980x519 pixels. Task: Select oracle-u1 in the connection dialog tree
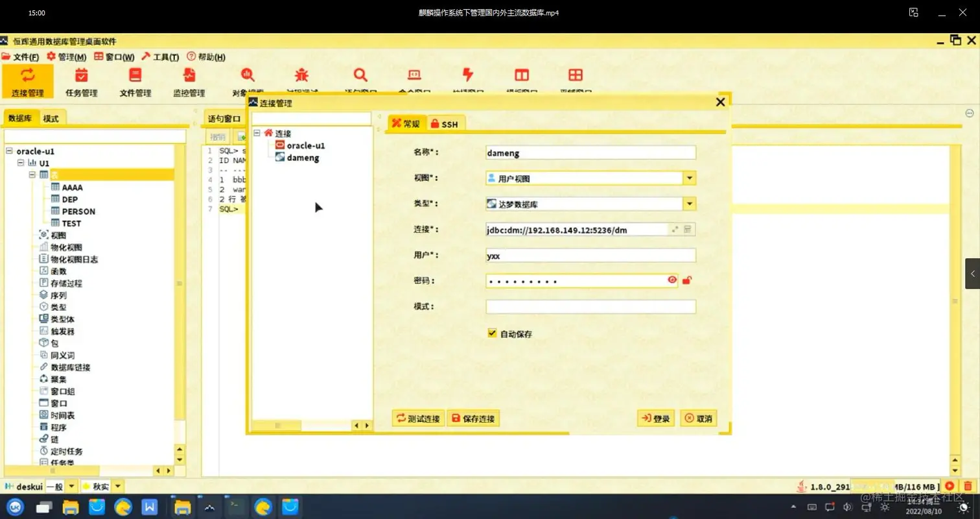(x=306, y=145)
